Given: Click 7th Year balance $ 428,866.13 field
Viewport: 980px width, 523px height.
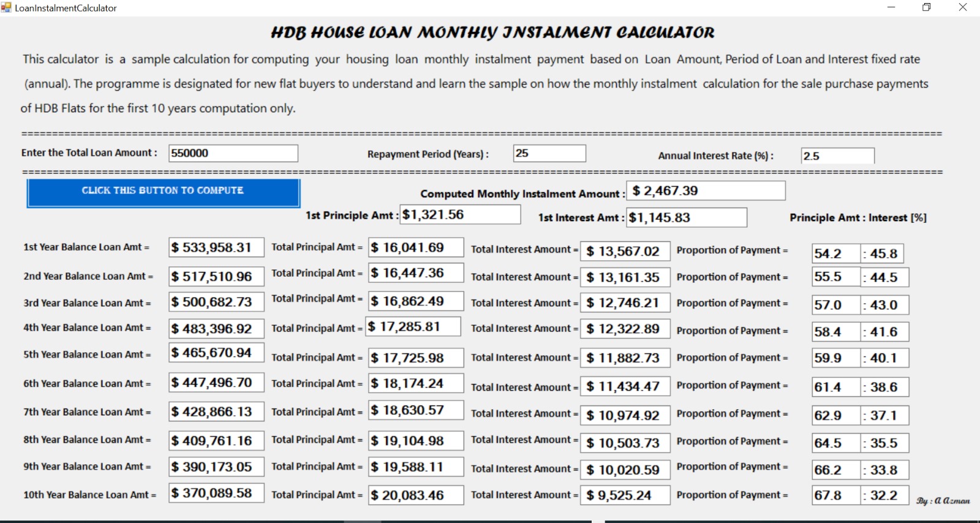Looking at the screenshot, I should coord(216,412).
